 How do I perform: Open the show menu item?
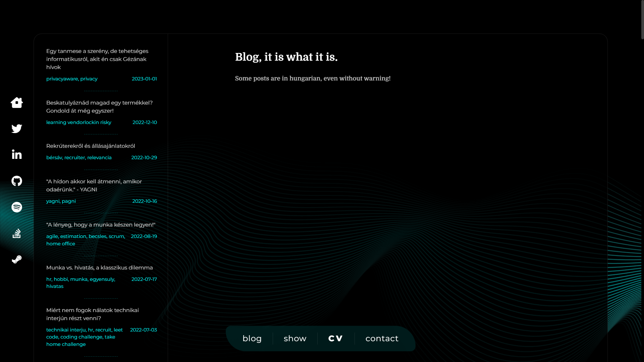[295, 339]
